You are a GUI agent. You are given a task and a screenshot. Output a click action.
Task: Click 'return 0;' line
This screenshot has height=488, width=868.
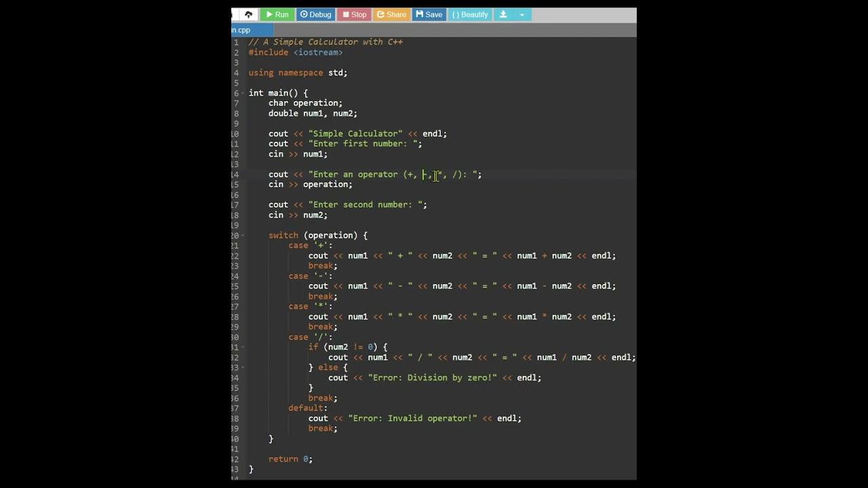coord(290,459)
